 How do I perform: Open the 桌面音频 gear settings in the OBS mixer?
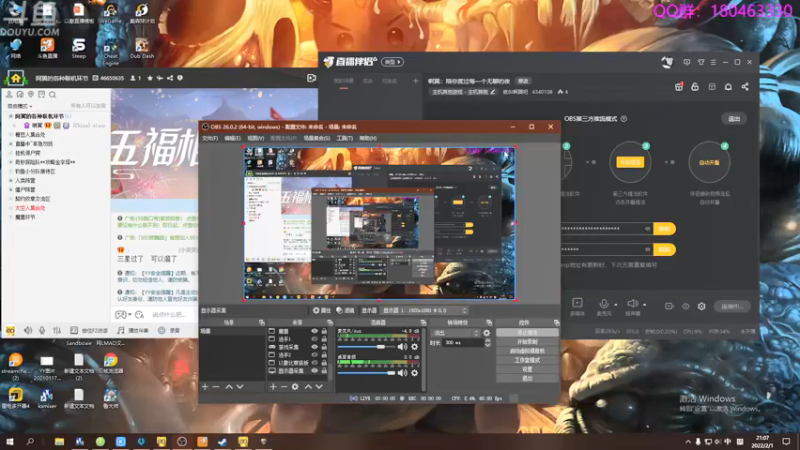pyautogui.click(x=414, y=373)
